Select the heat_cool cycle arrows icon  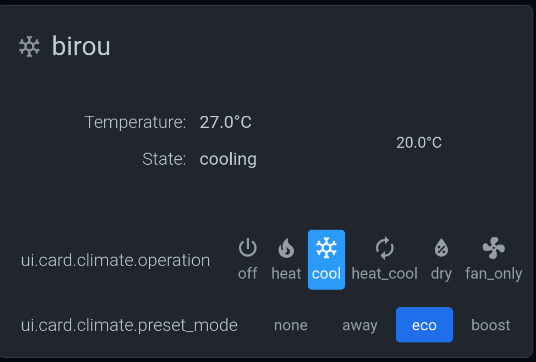[385, 247]
